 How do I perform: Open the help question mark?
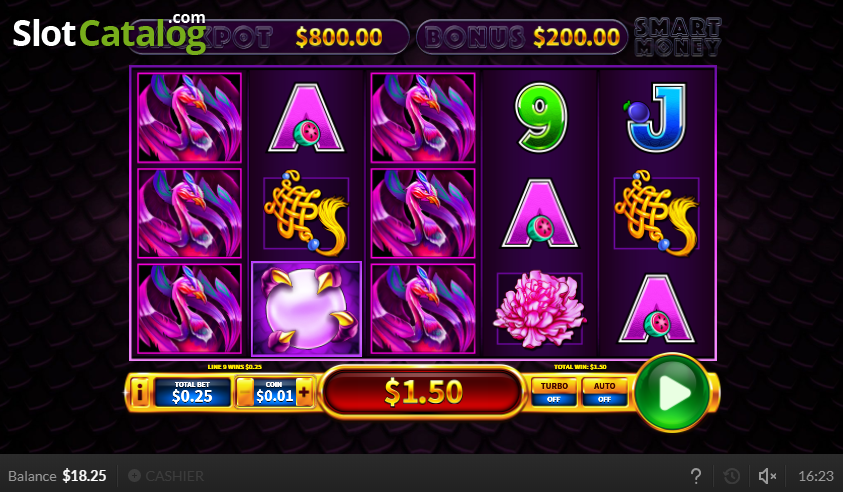click(696, 476)
